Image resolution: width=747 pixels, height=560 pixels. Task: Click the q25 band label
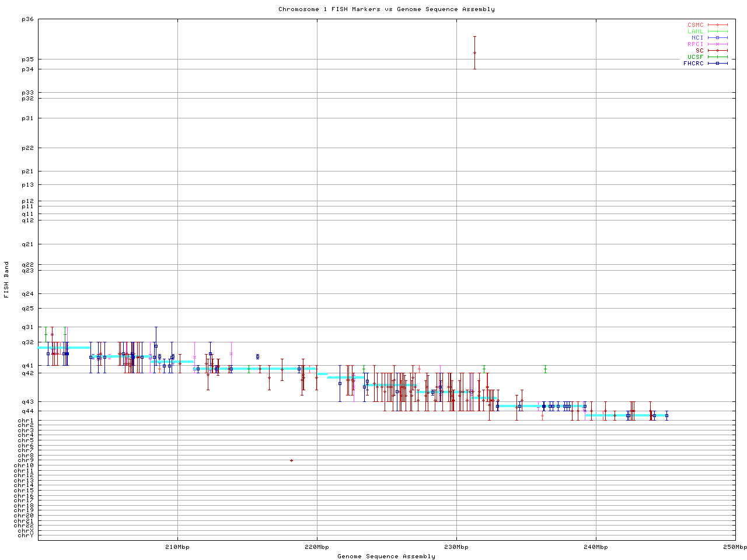tap(27, 309)
